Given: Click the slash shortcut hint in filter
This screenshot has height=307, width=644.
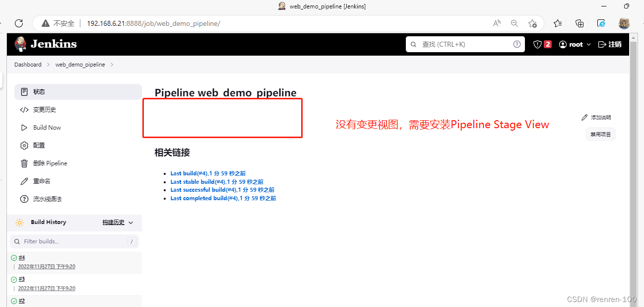Looking at the screenshot, I should point(131,241).
